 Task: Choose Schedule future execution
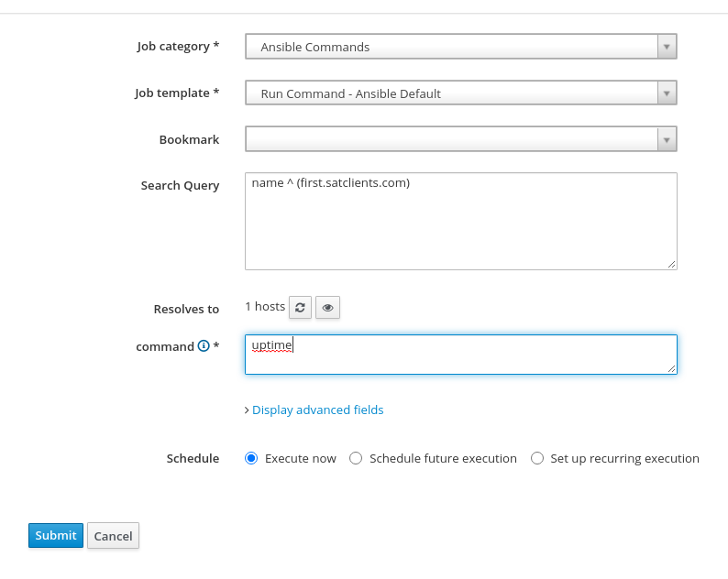(x=356, y=458)
